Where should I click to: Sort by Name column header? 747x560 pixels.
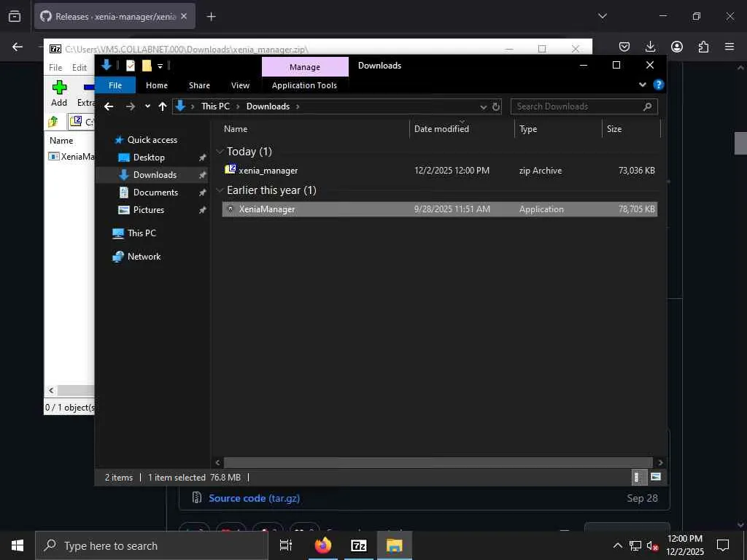pos(314,129)
